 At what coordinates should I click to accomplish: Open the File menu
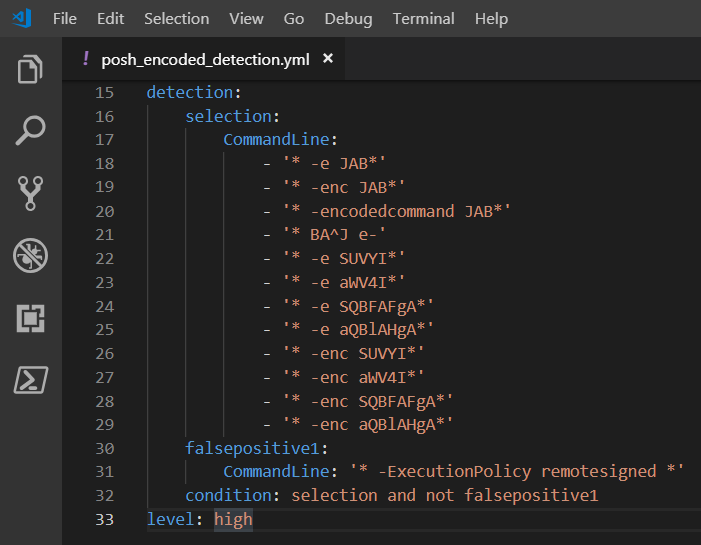click(x=65, y=19)
